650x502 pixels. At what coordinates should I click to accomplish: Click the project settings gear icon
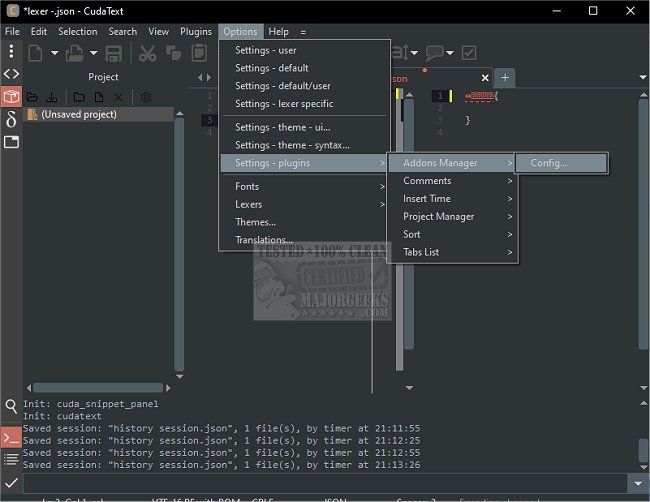tap(145, 97)
